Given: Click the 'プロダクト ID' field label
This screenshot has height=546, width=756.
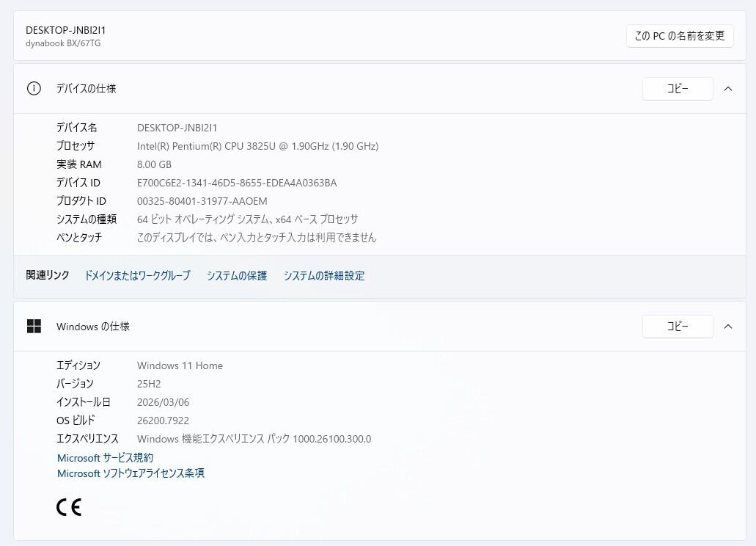Looking at the screenshot, I should [x=81, y=201].
